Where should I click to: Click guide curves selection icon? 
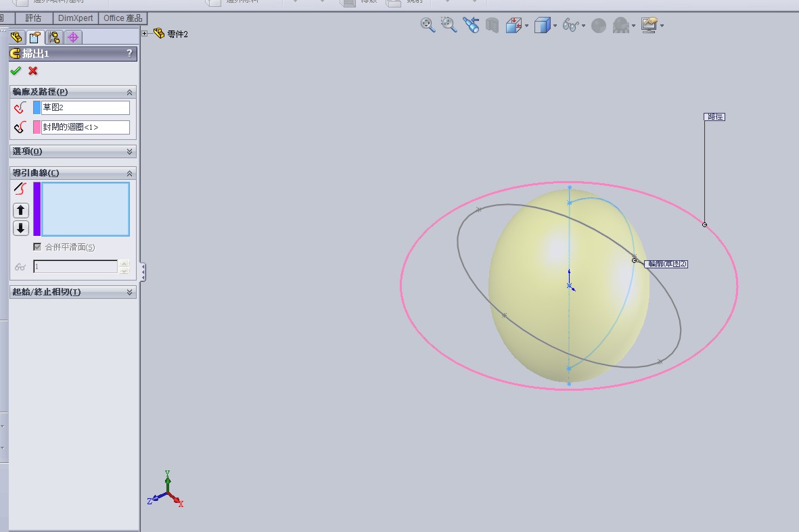pyautogui.click(x=20, y=189)
